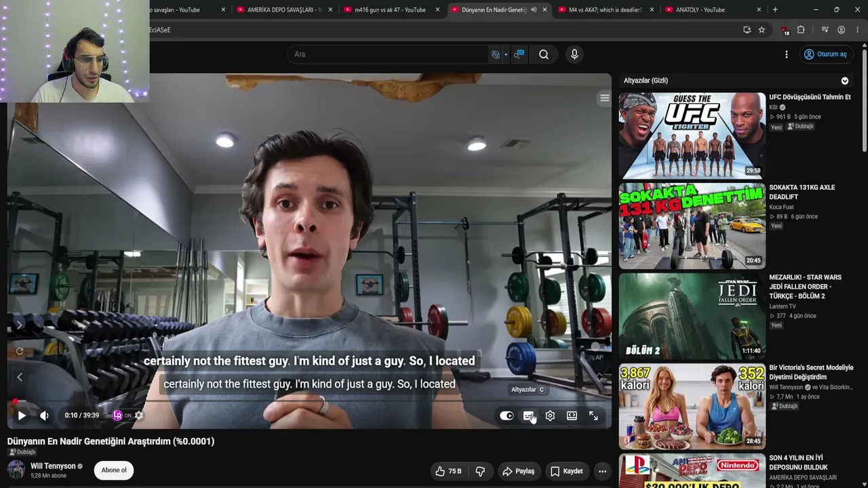Expand the dropdown arrow beside translate icon
Screen dimensions: 868x488
tap(506, 54)
